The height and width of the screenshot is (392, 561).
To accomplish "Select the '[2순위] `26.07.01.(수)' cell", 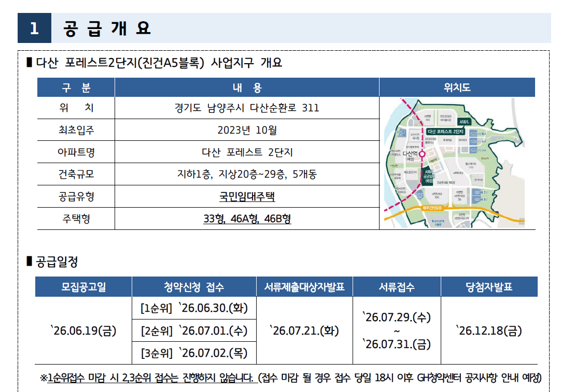I will pyautogui.click(x=194, y=330).
